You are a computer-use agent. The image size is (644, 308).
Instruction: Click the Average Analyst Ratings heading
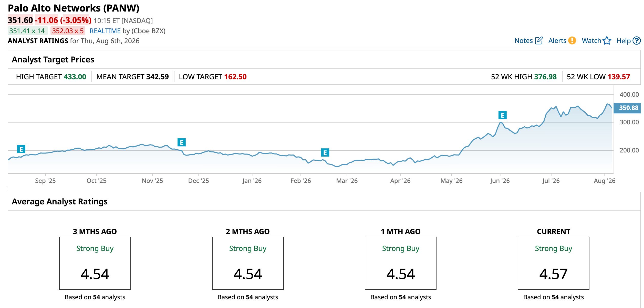pyautogui.click(x=60, y=202)
